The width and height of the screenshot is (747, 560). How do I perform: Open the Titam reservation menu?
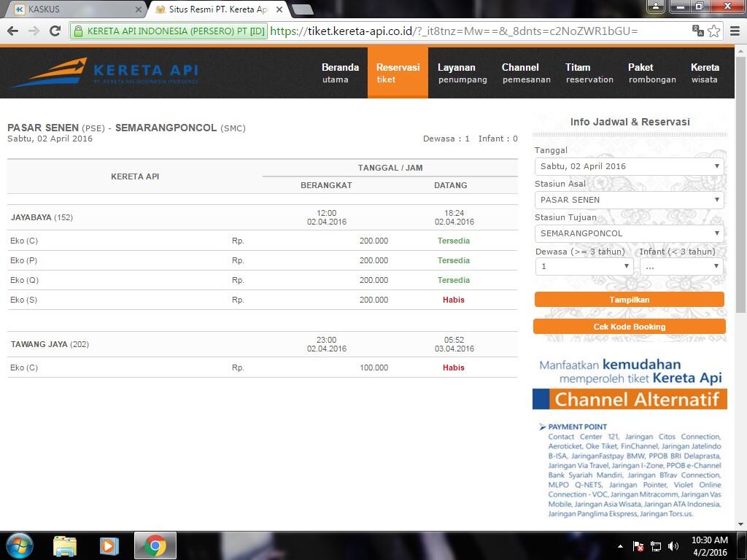pos(589,73)
